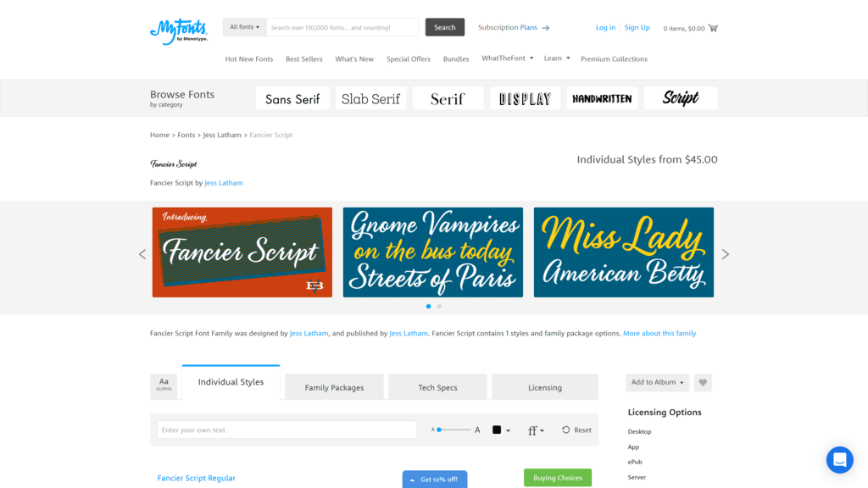Show next carousel slide

click(x=726, y=254)
